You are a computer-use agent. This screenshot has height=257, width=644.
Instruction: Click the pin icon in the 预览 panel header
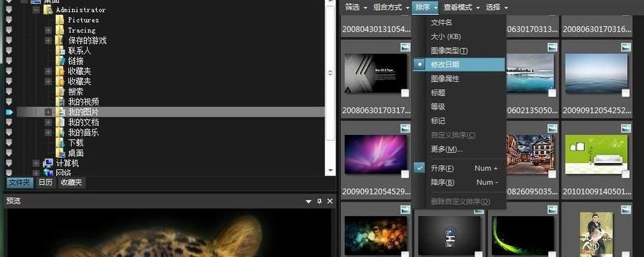coord(319,201)
